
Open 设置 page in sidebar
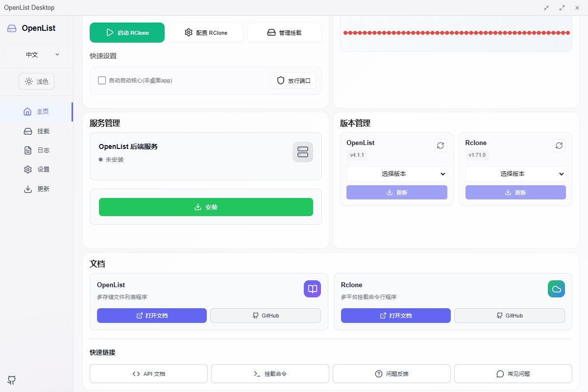pyautogui.click(x=36, y=170)
